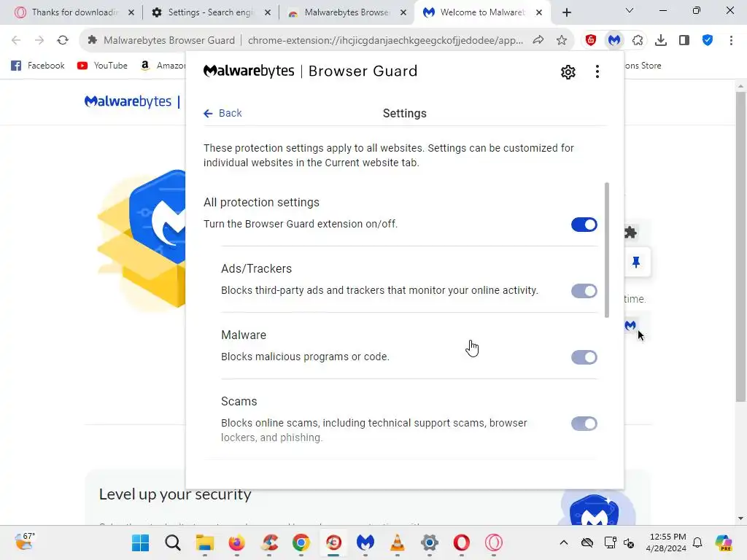The image size is (747, 560).
Task: Open the Facebook bookmark
Action: 38,66
